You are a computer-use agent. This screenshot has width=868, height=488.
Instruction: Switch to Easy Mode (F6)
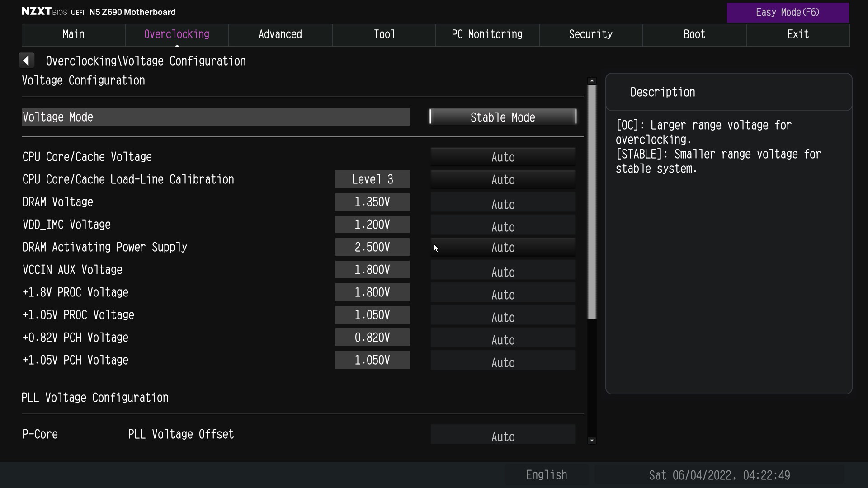[x=788, y=13]
